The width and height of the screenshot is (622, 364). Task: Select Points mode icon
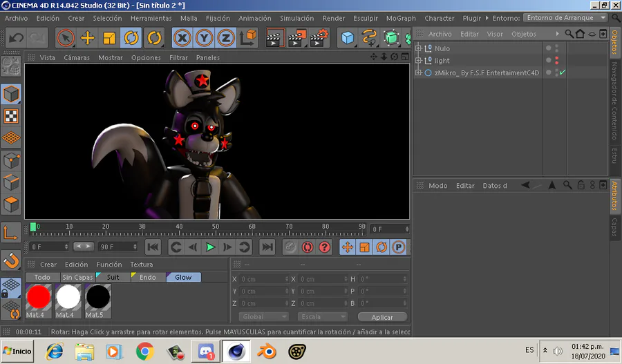tap(11, 160)
